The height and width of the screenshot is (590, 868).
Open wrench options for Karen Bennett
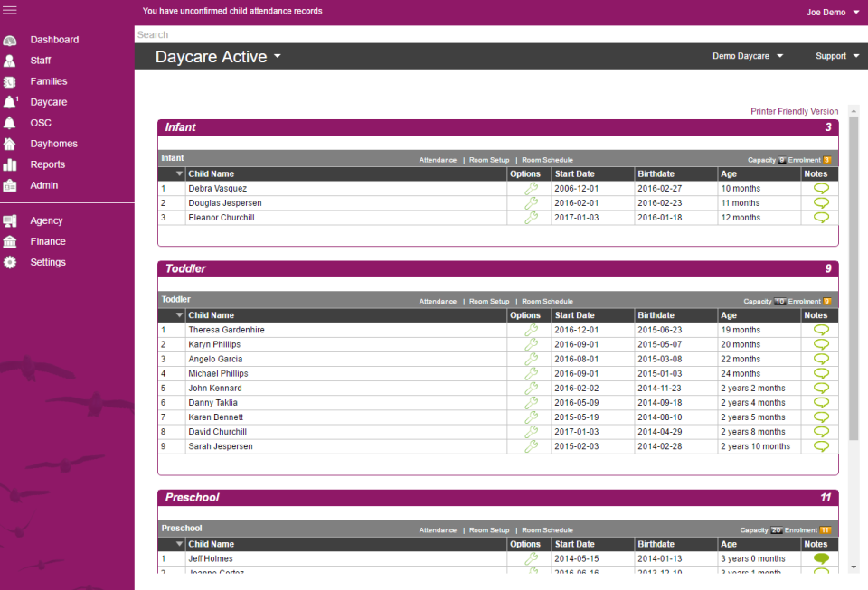click(x=531, y=417)
